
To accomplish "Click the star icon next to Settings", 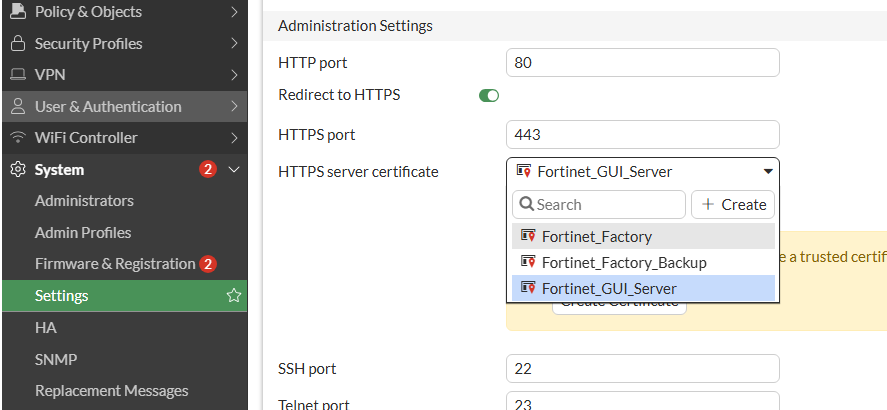I will click(234, 295).
